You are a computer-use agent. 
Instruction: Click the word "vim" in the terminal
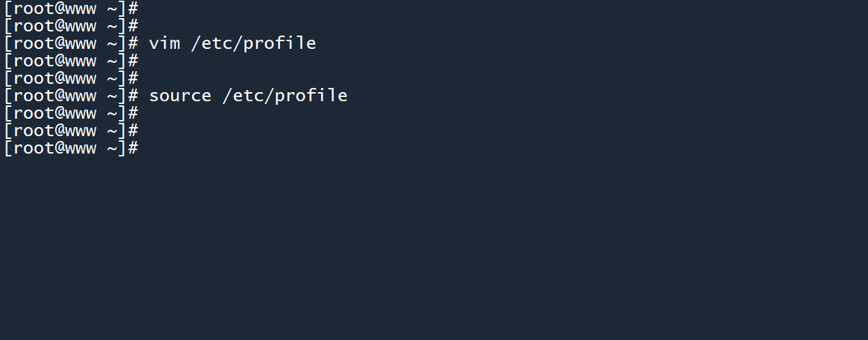click(x=164, y=43)
